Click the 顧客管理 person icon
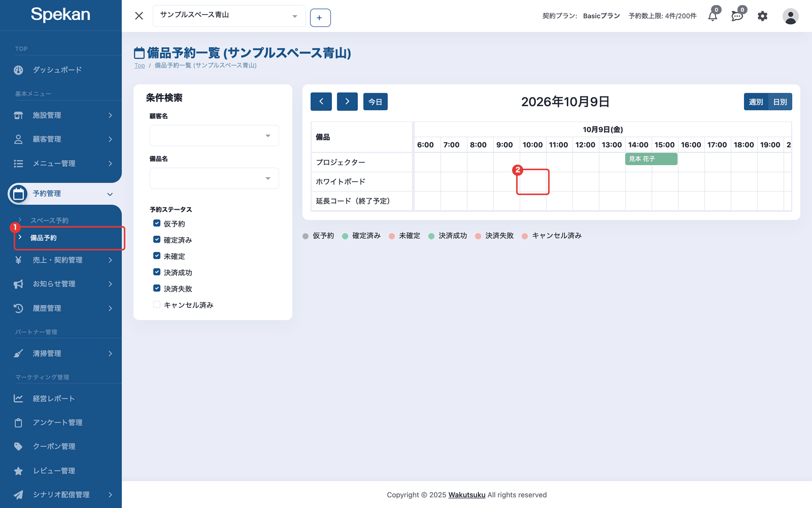The image size is (812, 508). [18, 139]
